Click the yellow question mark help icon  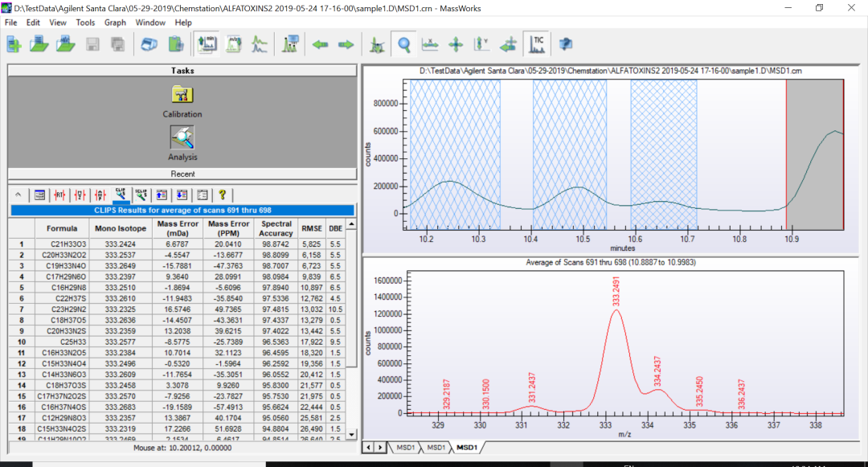coord(223,195)
